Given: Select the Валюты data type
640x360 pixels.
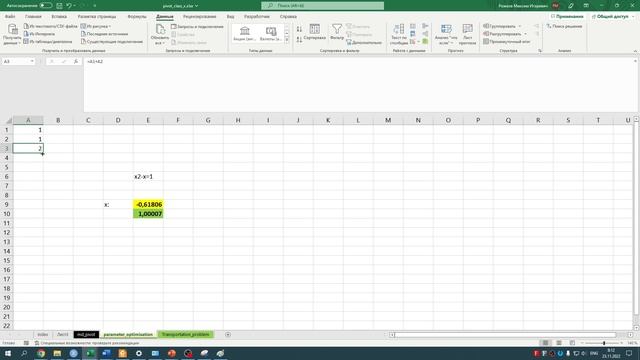Looking at the screenshot, I should (x=271, y=33).
